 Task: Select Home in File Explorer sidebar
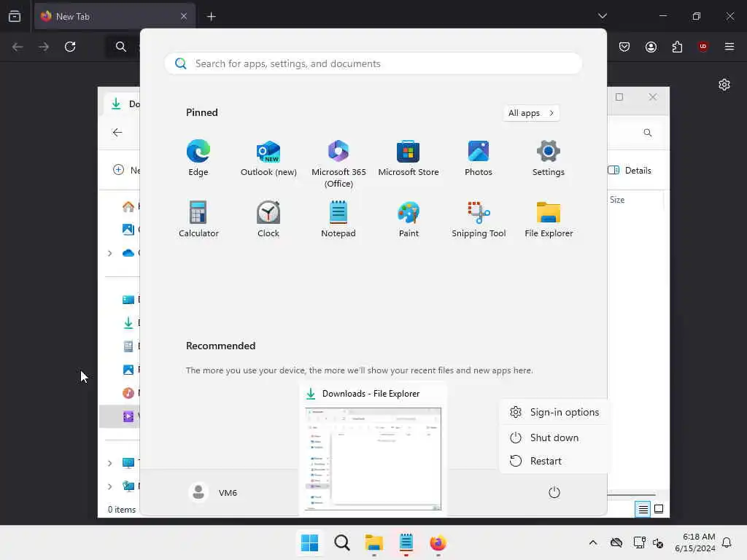coord(128,206)
